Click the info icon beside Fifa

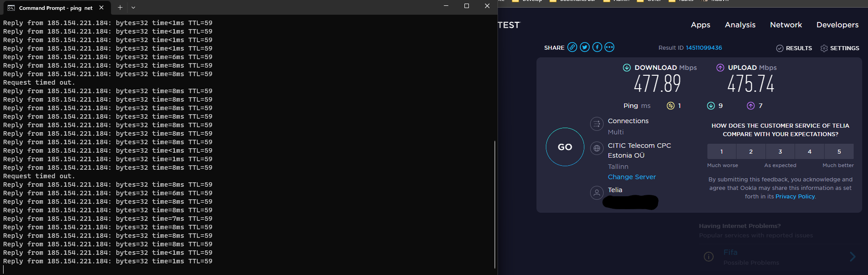tap(709, 257)
